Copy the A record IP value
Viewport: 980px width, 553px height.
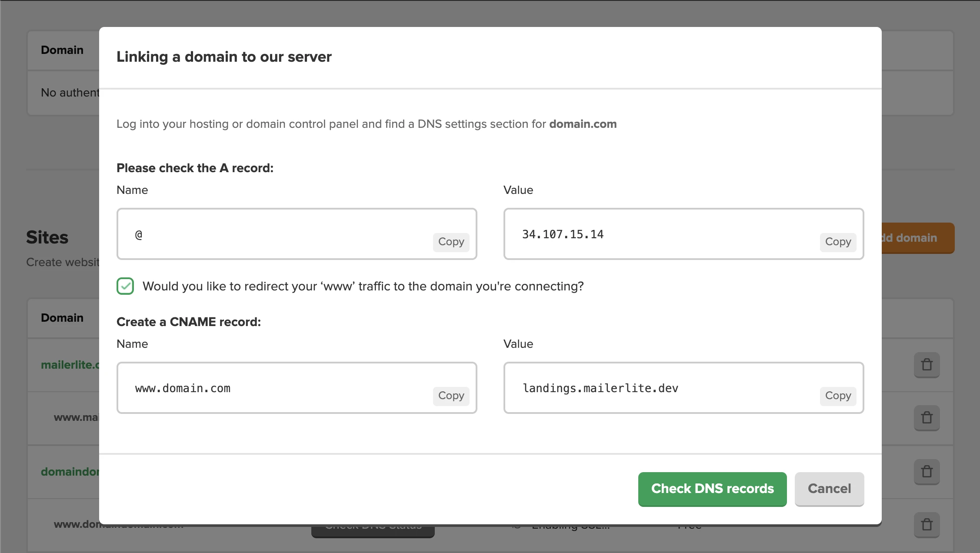(x=838, y=242)
